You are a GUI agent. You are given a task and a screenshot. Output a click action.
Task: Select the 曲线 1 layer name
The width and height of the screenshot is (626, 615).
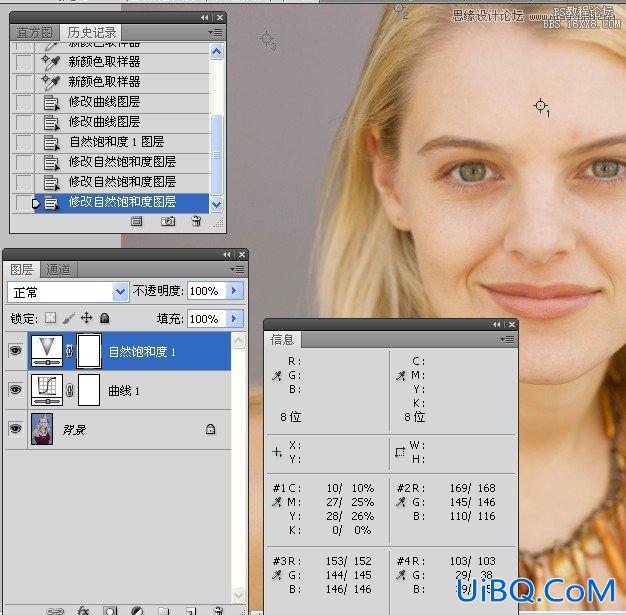(x=124, y=391)
